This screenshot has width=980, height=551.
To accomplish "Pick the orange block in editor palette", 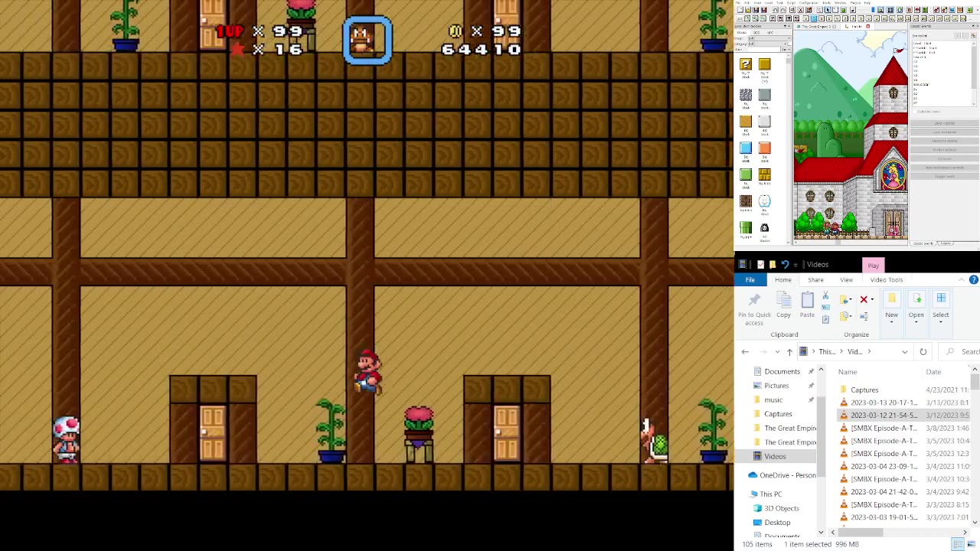I will [764, 148].
